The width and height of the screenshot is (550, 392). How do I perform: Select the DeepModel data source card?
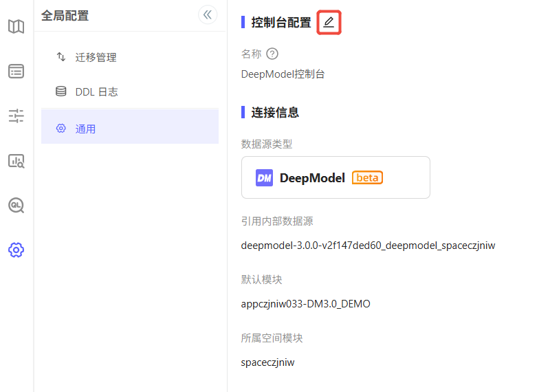[335, 177]
